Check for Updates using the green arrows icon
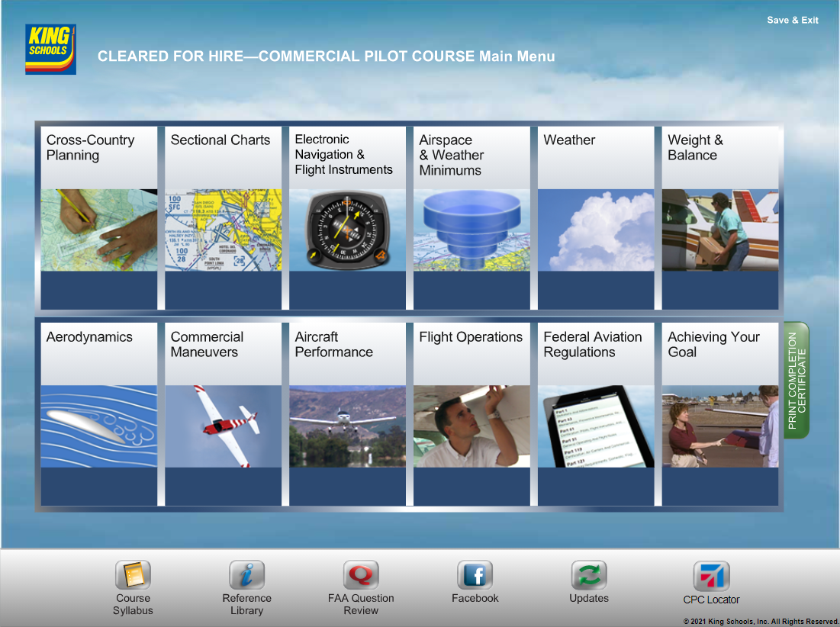 pos(589,576)
